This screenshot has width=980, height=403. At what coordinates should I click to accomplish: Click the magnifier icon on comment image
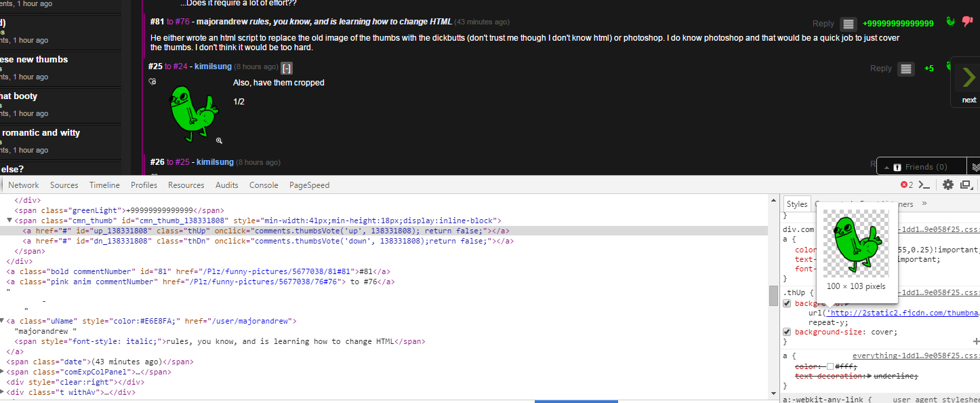click(x=219, y=140)
